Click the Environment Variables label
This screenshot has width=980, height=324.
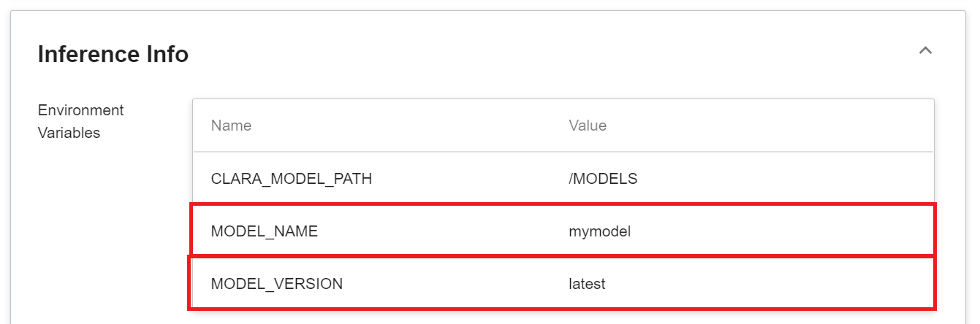(81, 121)
